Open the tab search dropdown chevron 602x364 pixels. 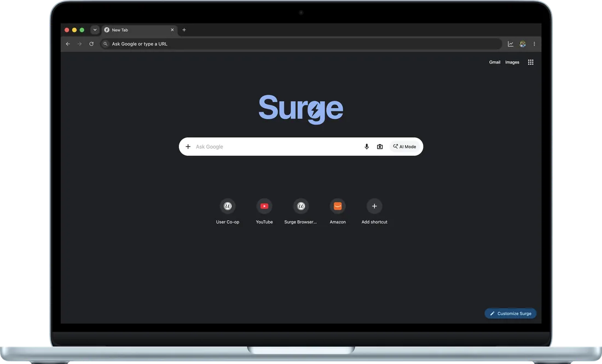(95, 30)
